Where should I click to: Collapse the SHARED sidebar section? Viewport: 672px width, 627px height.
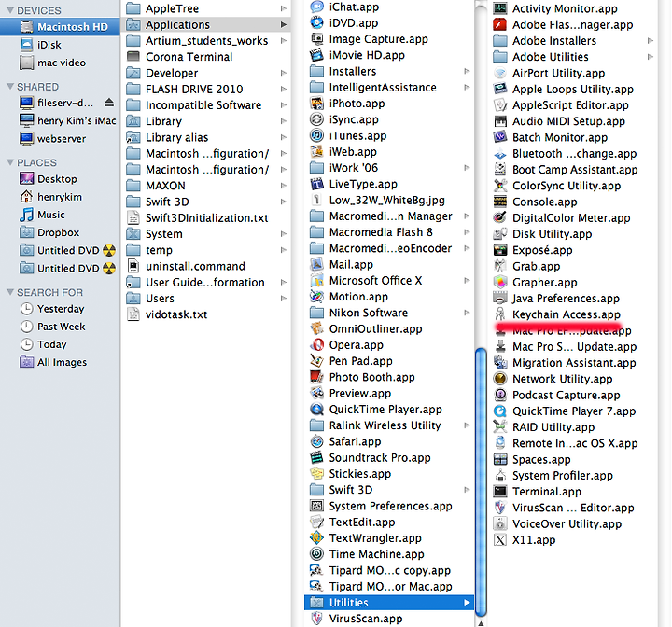[x=10, y=87]
